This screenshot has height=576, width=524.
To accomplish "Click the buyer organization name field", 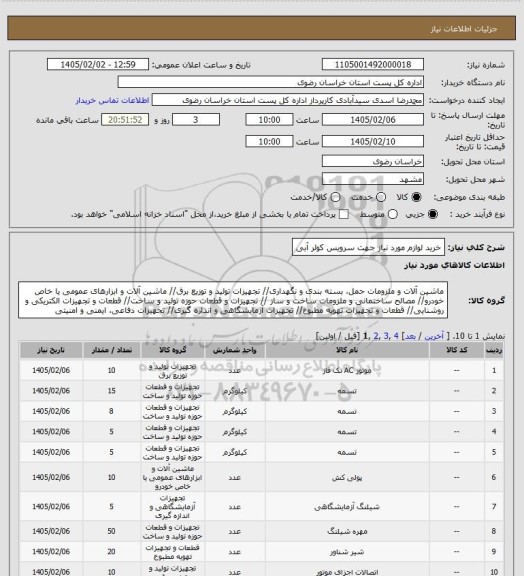I will click(x=270, y=82).
